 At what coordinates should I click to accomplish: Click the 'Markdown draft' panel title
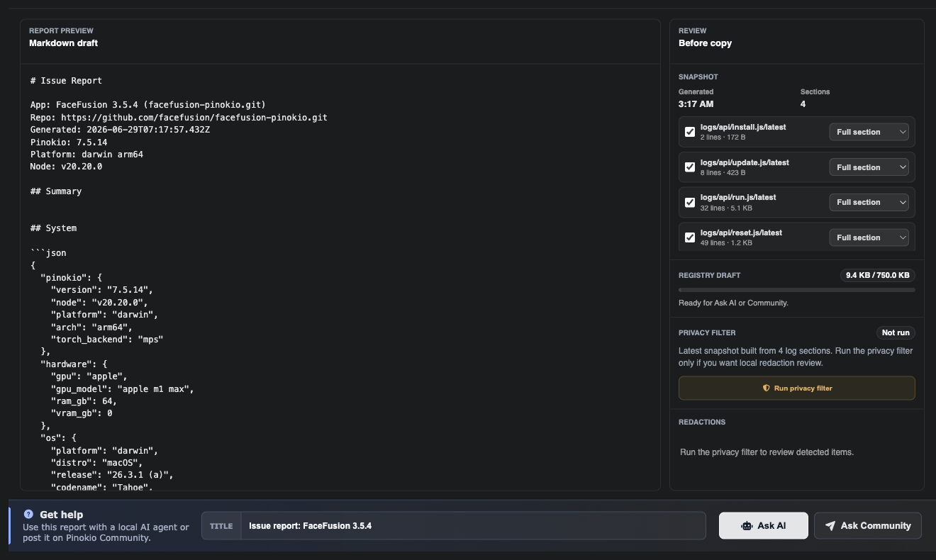click(63, 43)
